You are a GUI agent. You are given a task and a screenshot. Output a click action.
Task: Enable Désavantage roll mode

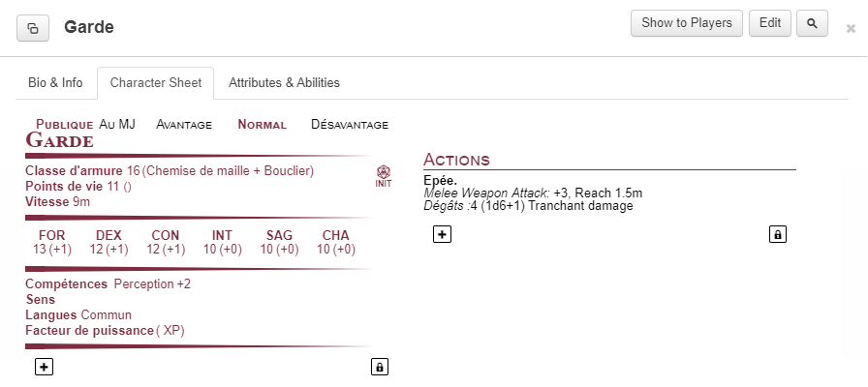pyautogui.click(x=349, y=124)
